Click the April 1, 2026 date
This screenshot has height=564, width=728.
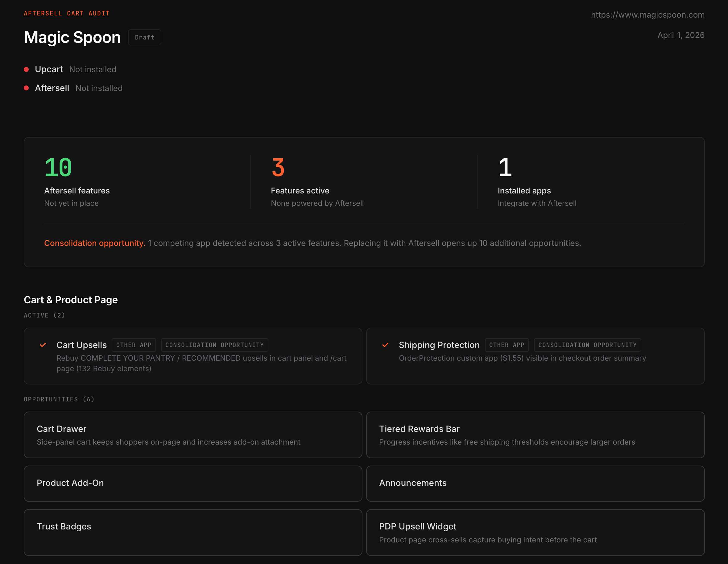681,35
